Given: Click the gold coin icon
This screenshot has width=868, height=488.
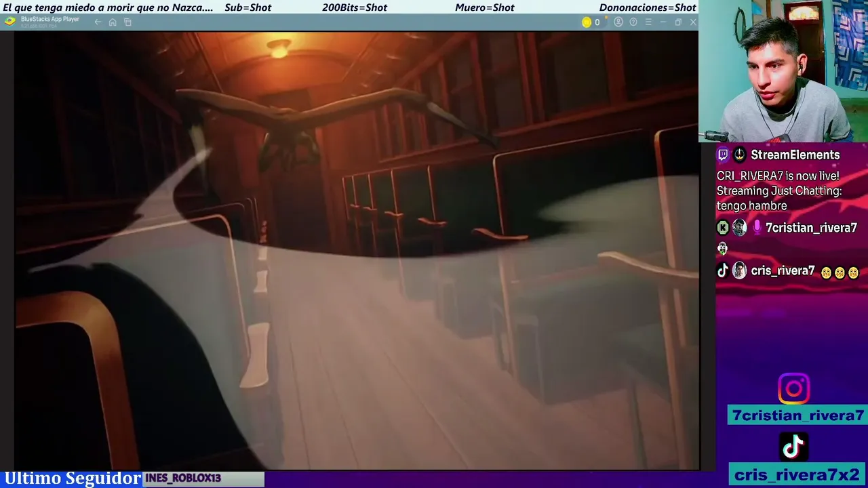Looking at the screenshot, I should (x=587, y=22).
